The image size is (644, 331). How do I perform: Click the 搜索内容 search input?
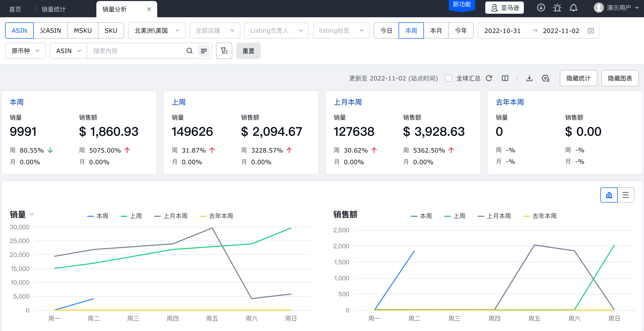click(137, 51)
